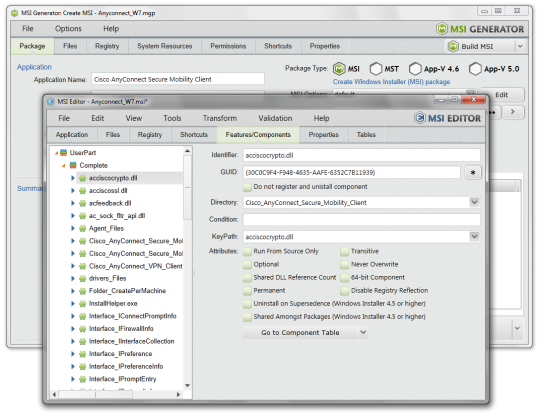Screen dimensions: 540x415
Task: Expand the acciscossl.dll tree node
Action: [x=73, y=190]
